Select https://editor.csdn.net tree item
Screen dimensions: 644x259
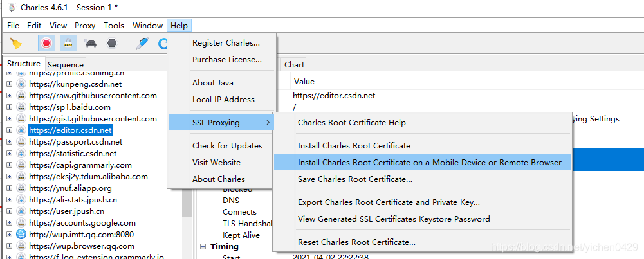tap(70, 130)
